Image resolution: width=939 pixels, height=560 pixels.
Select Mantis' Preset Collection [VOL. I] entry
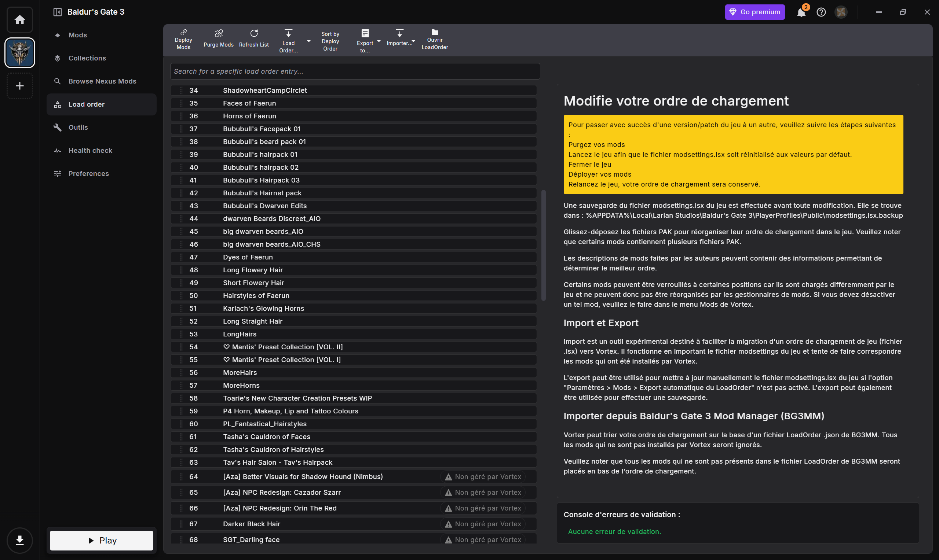click(x=353, y=360)
